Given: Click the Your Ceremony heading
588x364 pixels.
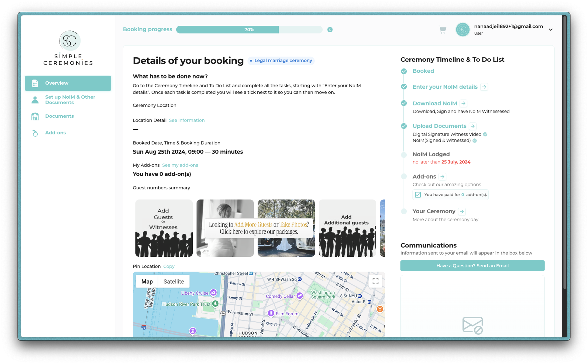Looking at the screenshot, I should pyautogui.click(x=434, y=211).
